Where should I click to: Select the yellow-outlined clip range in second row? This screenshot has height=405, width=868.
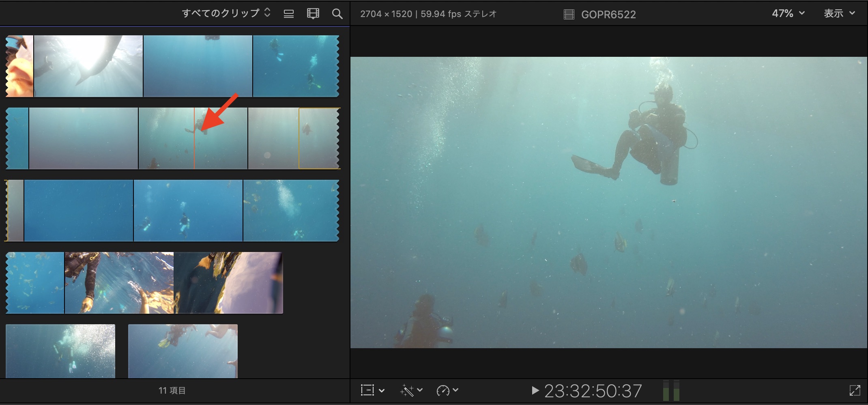[x=319, y=138]
